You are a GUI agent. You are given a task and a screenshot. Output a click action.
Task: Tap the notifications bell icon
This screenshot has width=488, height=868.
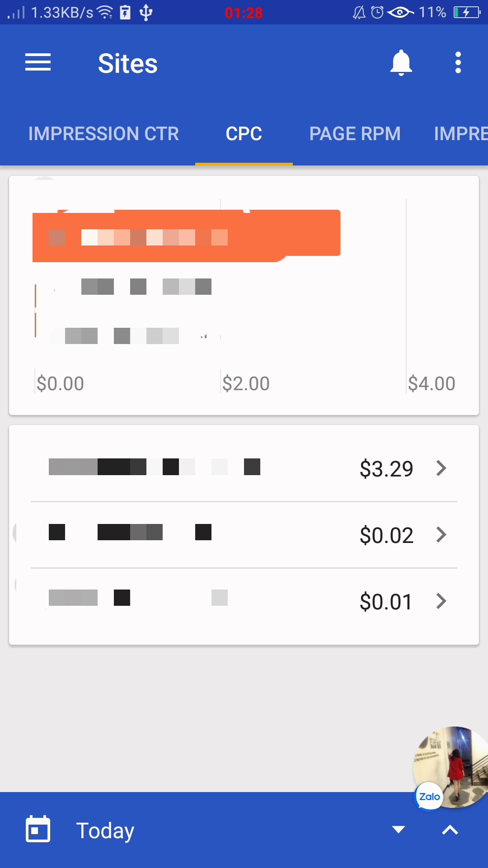pyautogui.click(x=401, y=63)
